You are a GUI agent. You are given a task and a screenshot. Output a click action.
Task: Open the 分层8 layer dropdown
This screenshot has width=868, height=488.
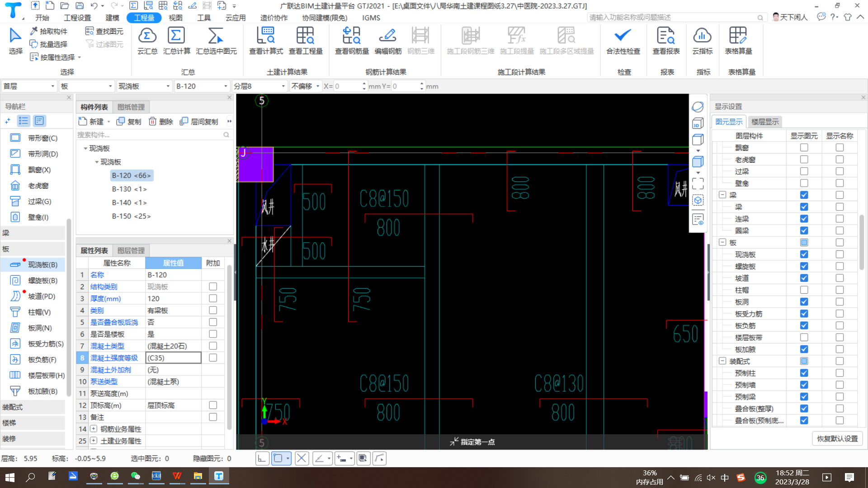[x=259, y=86]
